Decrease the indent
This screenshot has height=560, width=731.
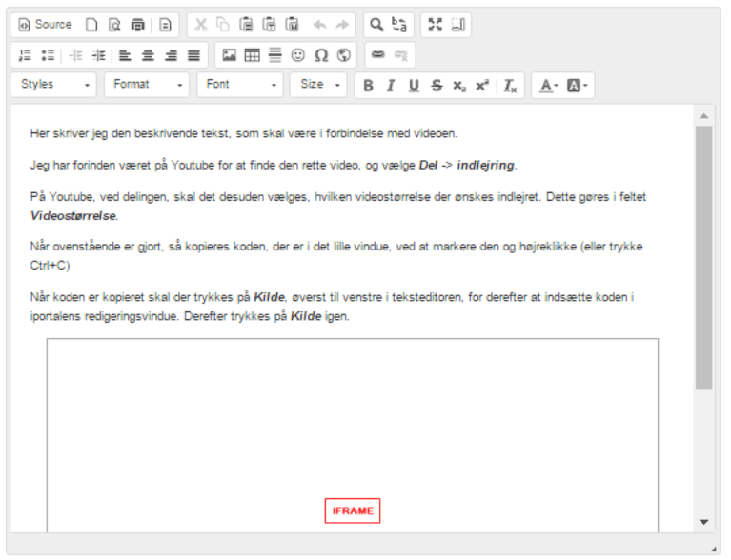tap(75, 55)
